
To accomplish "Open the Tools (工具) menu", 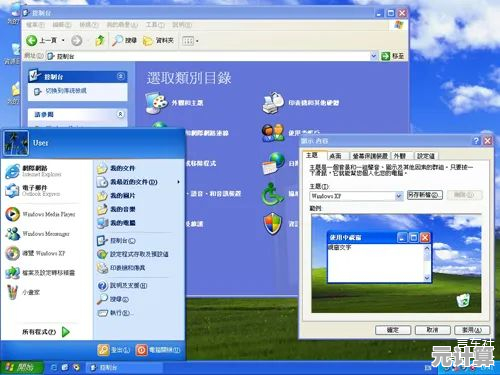I will (x=155, y=25).
